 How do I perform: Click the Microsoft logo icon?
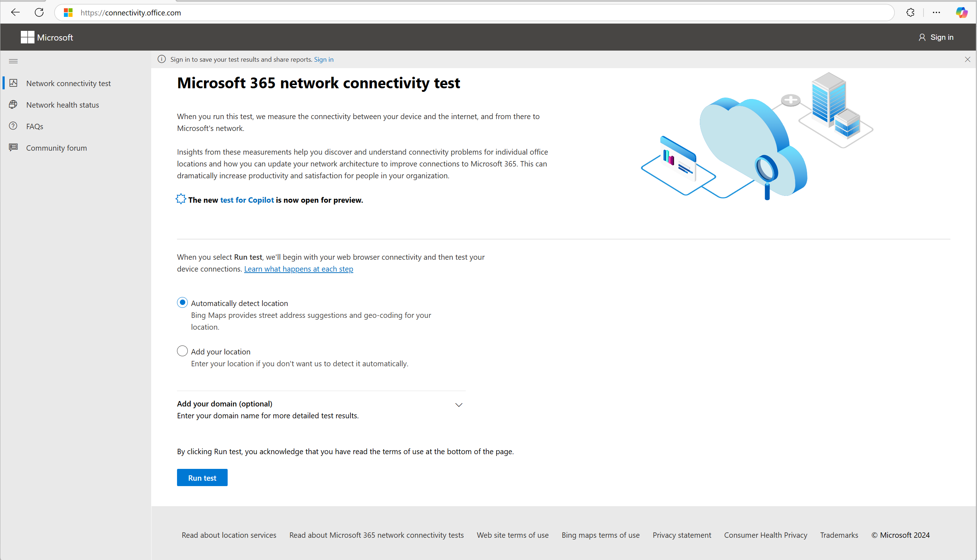(26, 37)
